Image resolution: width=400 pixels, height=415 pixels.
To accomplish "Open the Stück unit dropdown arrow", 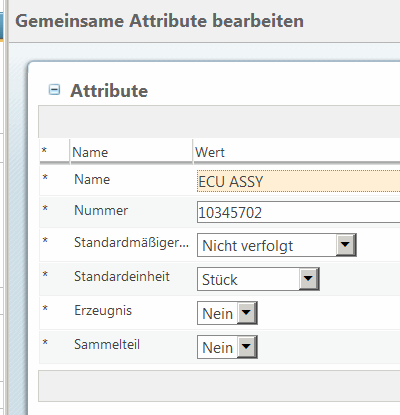I will [308, 279].
